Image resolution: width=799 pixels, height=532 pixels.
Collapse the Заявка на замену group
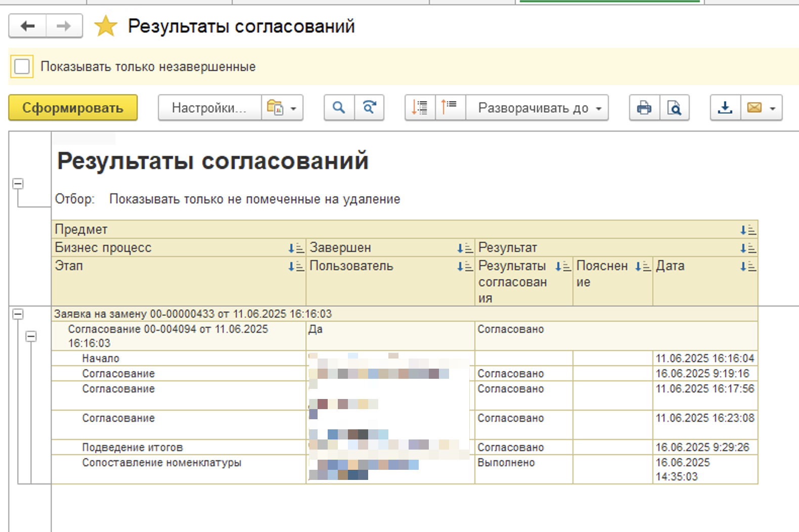coord(18,314)
